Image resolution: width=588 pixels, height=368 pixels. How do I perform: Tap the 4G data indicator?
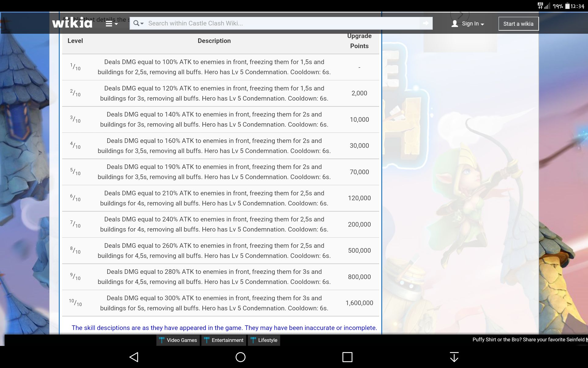coord(540,6)
